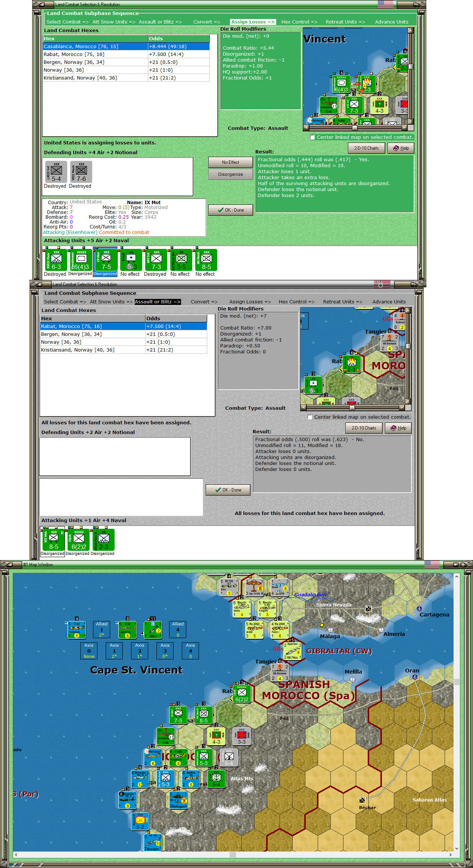Select the VIII Mech 7-6 defending unit
The width and height of the screenshot is (473, 868).
pyautogui.click(x=81, y=172)
